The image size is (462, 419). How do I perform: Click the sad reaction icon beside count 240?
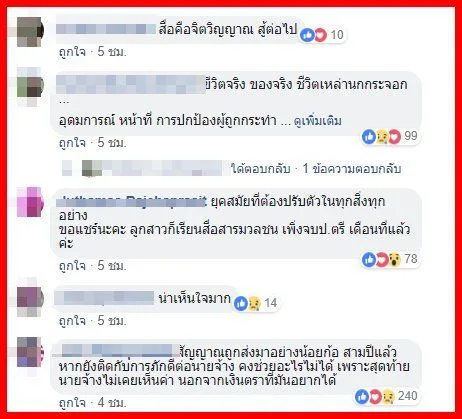click(x=387, y=396)
